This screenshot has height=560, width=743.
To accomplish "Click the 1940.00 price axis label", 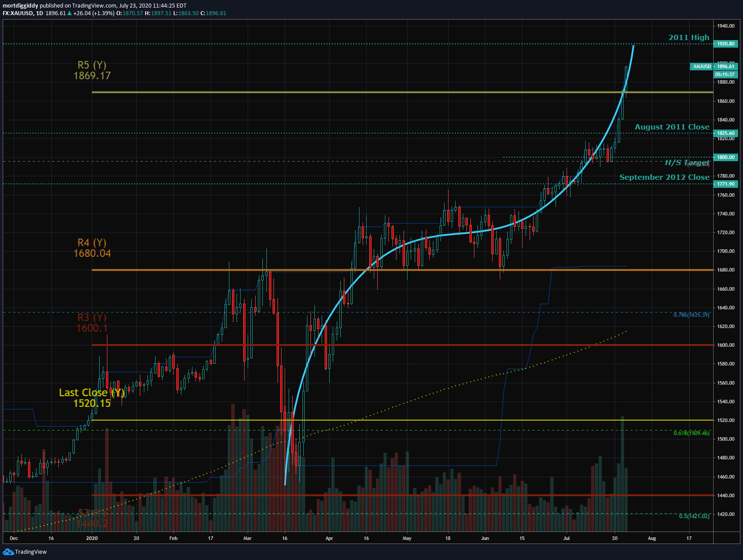I will [x=726, y=26].
